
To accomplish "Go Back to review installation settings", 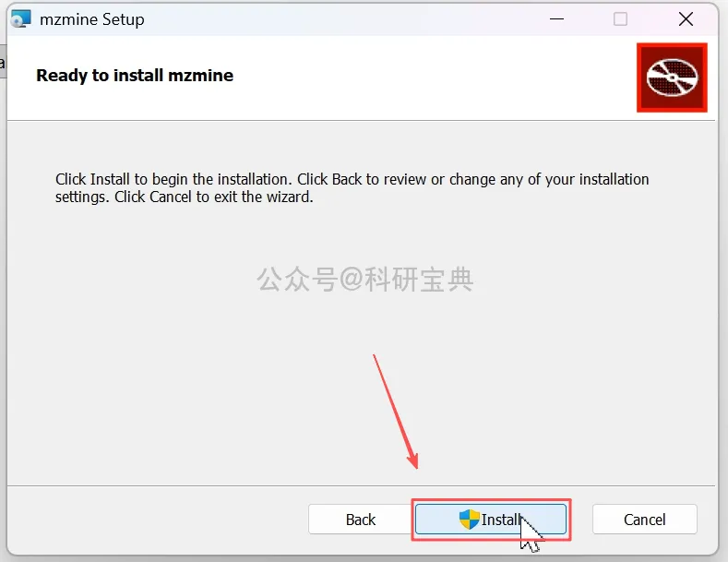I will [x=360, y=520].
